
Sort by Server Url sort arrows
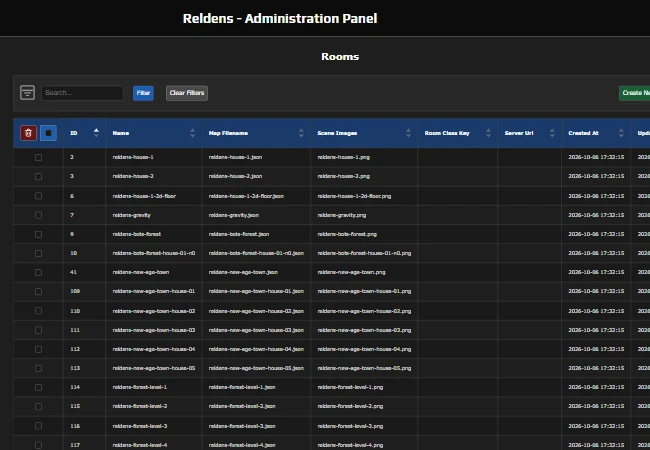tap(552, 133)
